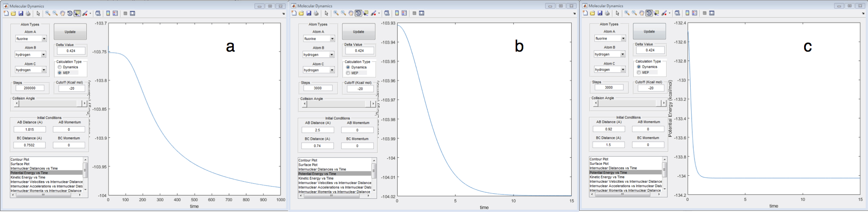
Task: Choose Pan hand tool in window b
Action: point(351,13)
